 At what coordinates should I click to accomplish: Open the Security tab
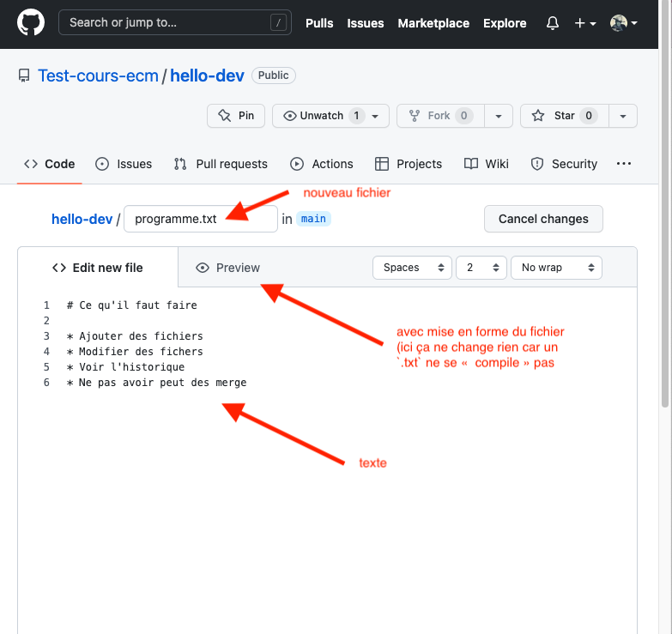point(564,164)
